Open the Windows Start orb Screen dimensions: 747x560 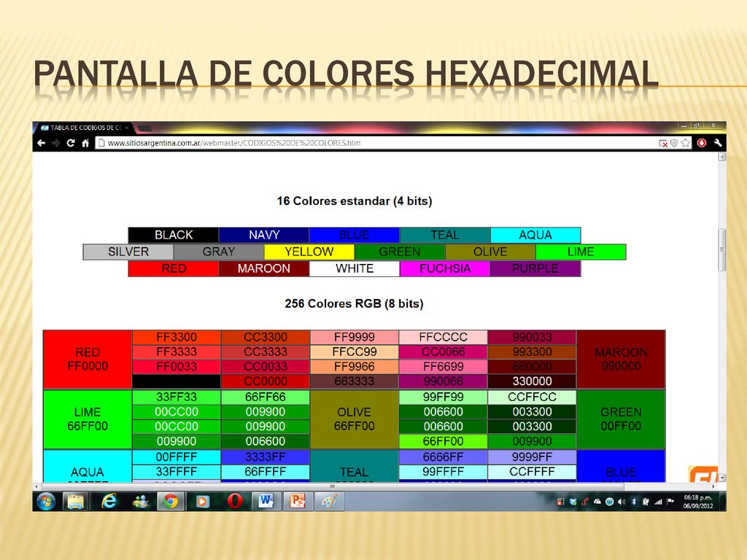[x=46, y=502]
